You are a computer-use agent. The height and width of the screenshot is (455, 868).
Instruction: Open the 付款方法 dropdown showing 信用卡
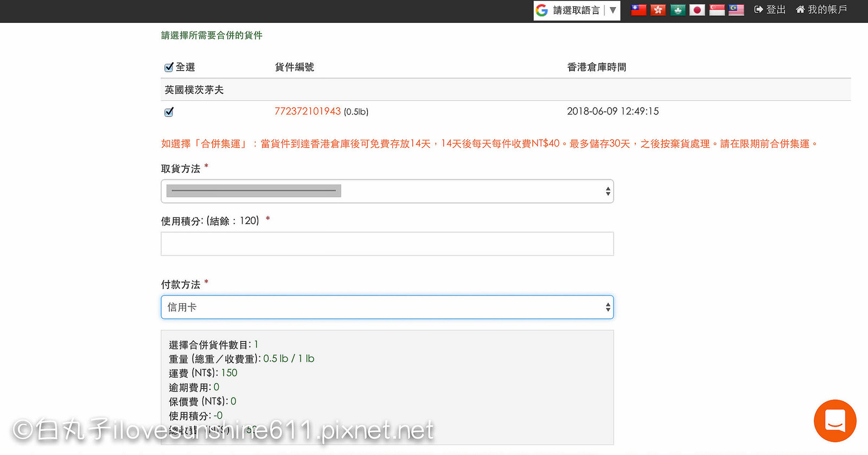(x=387, y=307)
